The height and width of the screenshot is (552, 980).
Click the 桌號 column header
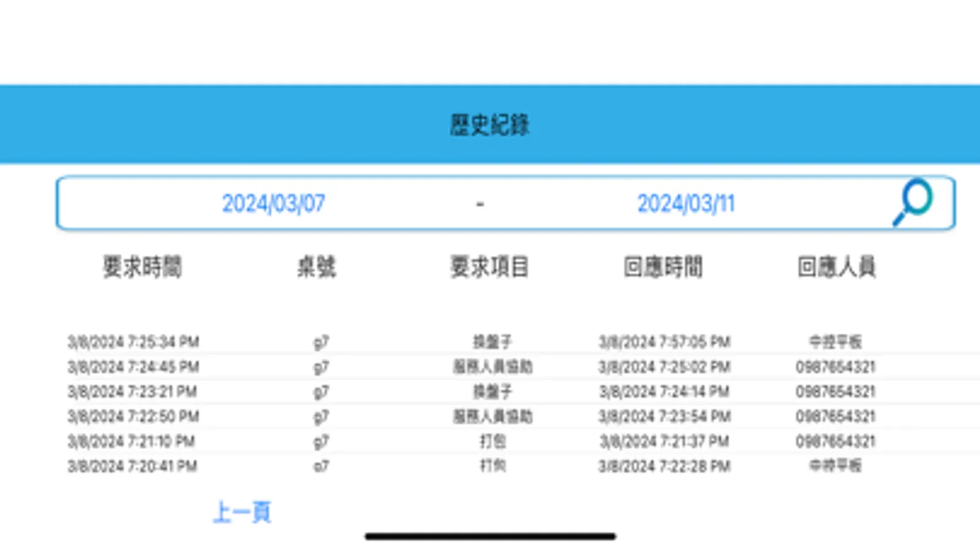pyautogui.click(x=316, y=267)
